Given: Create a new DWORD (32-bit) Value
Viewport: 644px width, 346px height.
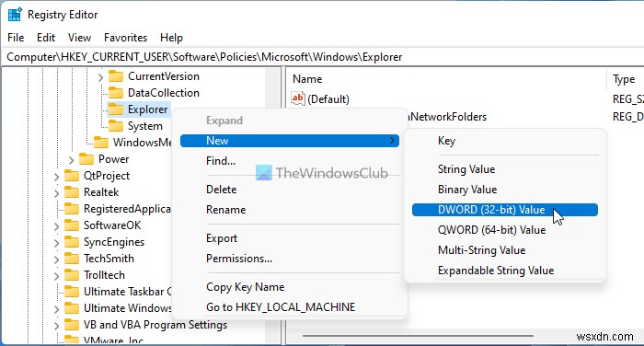Looking at the screenshot, I should point(505,210).
